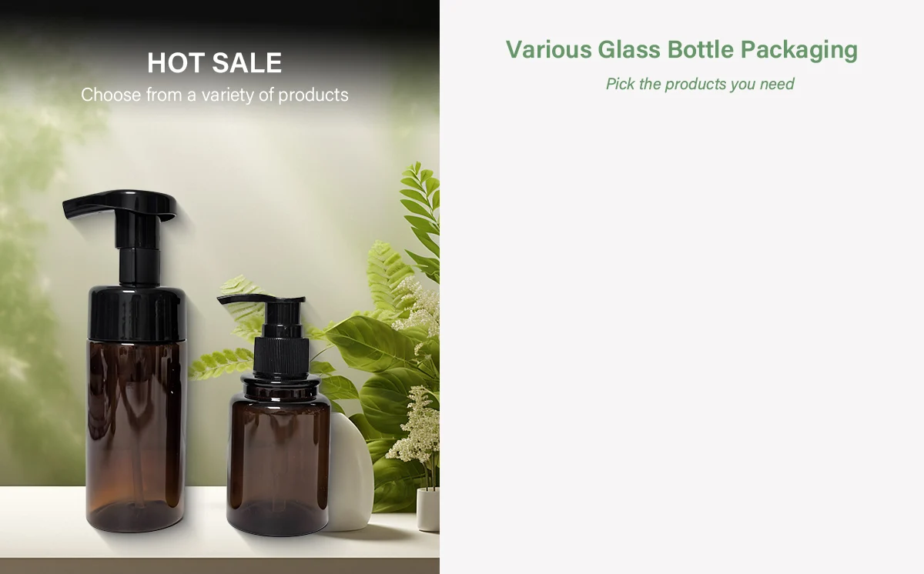Image resolution: width=924 pixels, height=574 pixels.
Task: Click the blurred green leaf shadow on left wall
Action: pos(31,254)
